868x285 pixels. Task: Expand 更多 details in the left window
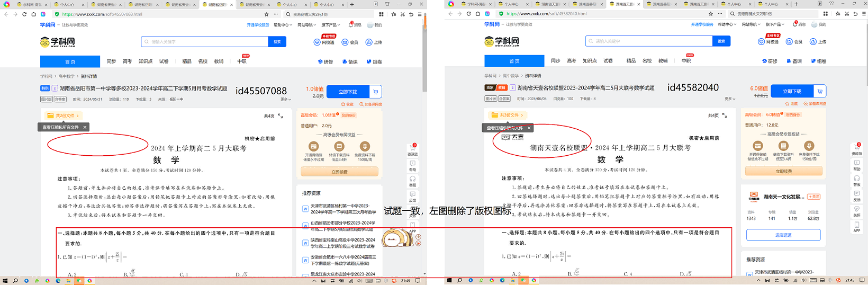286,100
